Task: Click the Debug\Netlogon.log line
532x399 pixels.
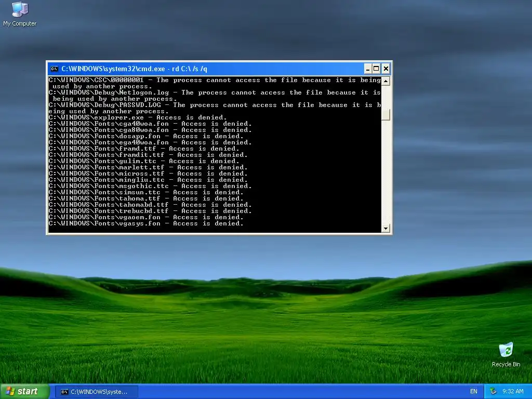Action: tap(215, 96)
